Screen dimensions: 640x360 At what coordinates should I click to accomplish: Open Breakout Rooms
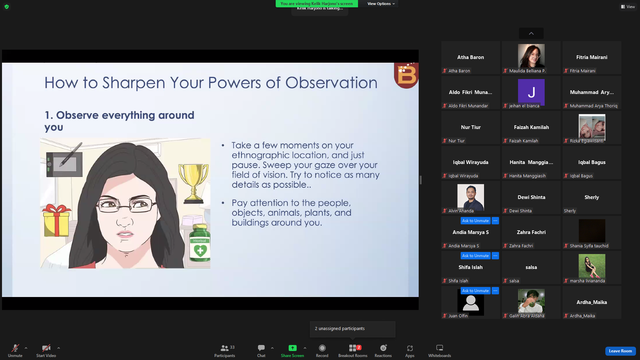pos(353,350)
